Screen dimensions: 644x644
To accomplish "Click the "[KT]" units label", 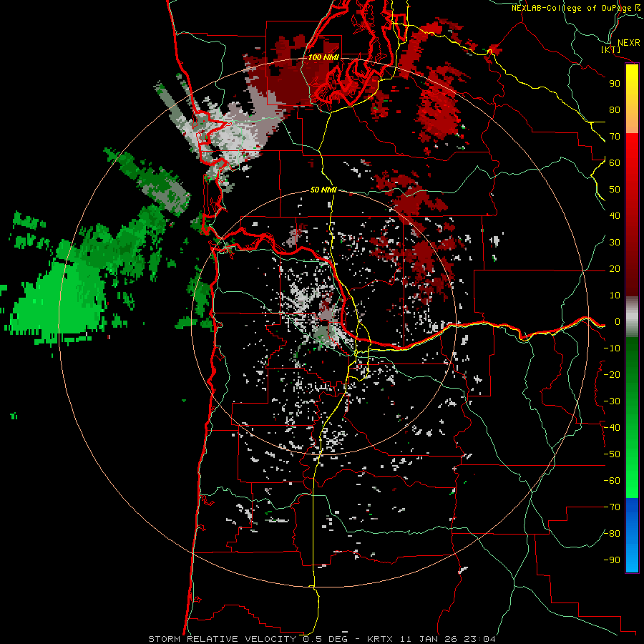I will 610,49.
